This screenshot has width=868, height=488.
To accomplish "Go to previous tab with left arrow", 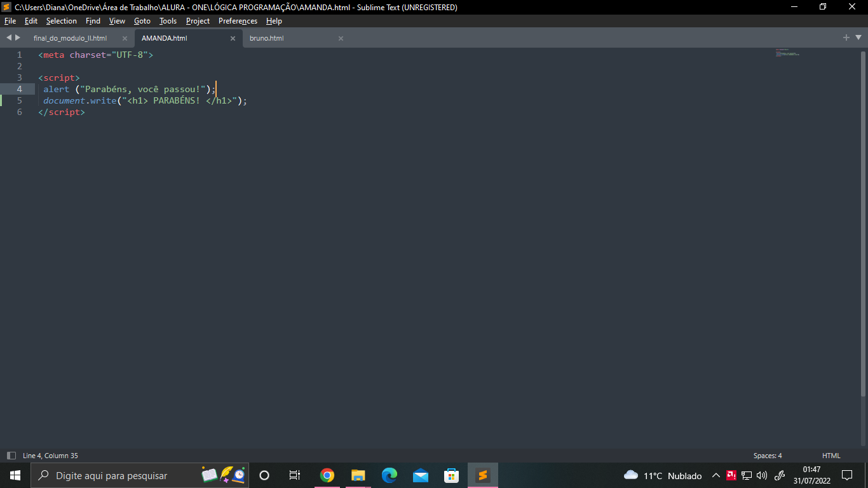I will point(9,37).
